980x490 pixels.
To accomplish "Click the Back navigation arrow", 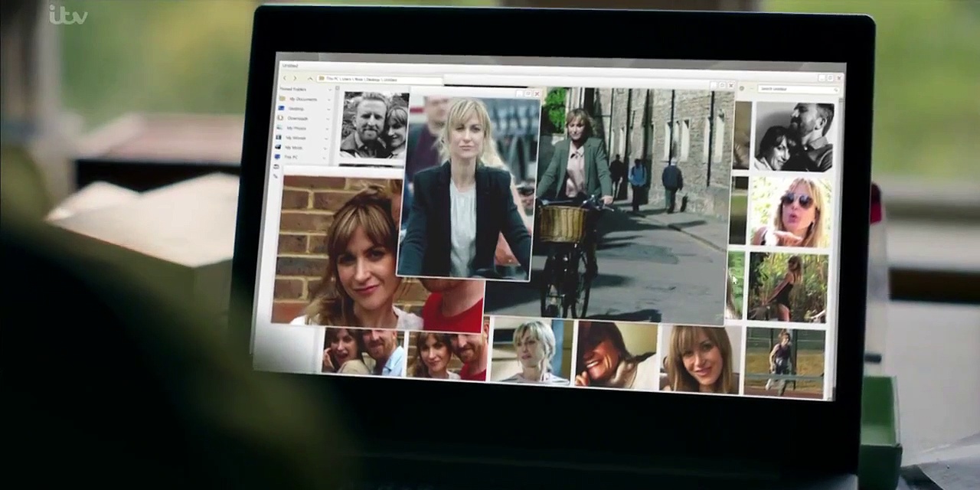I will [x=286, y=78].
